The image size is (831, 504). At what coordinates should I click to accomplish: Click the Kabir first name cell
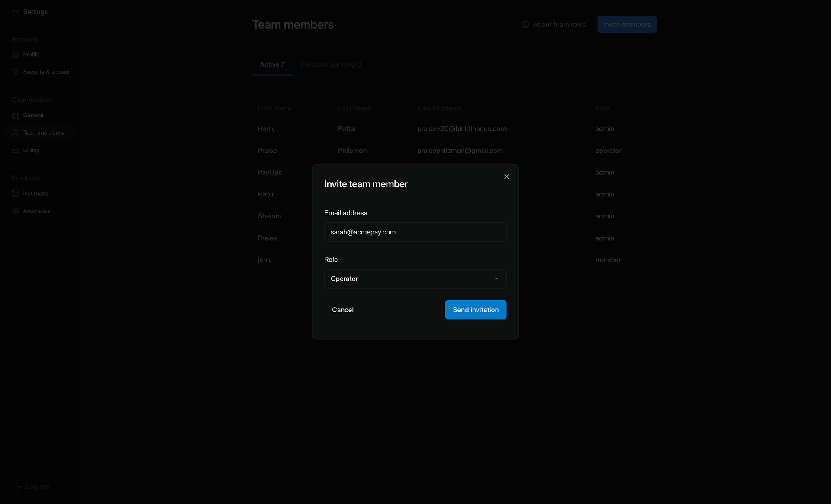266,194
